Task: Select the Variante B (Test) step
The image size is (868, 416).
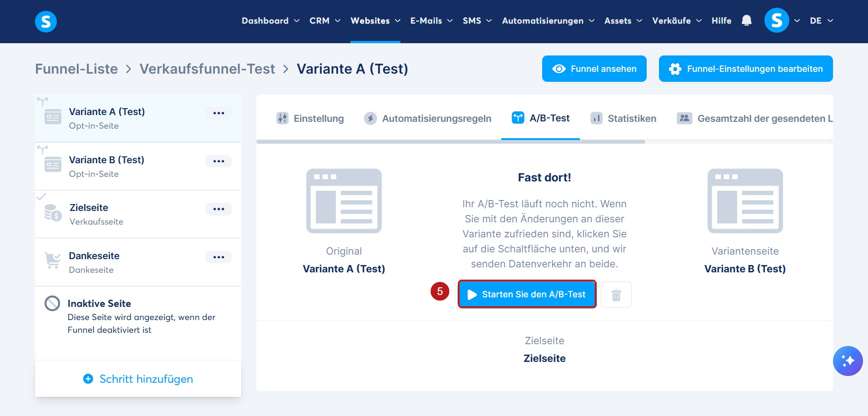Action: (x=138, y=166)
